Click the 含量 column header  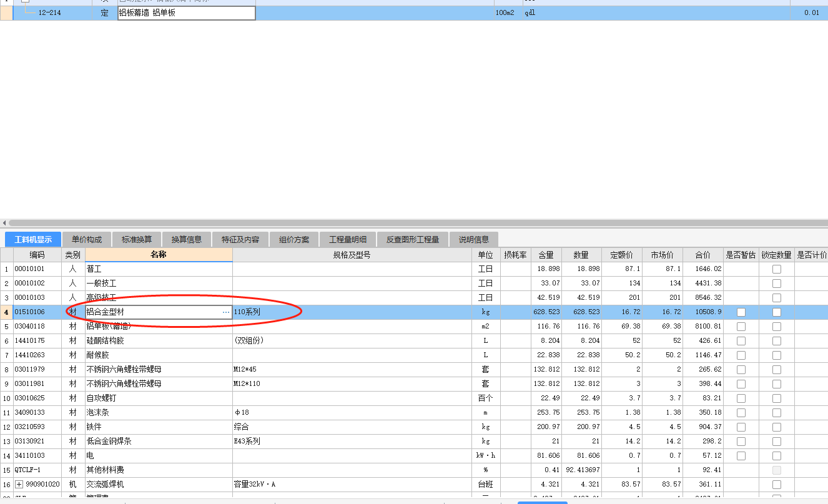[x=546, y=255]
